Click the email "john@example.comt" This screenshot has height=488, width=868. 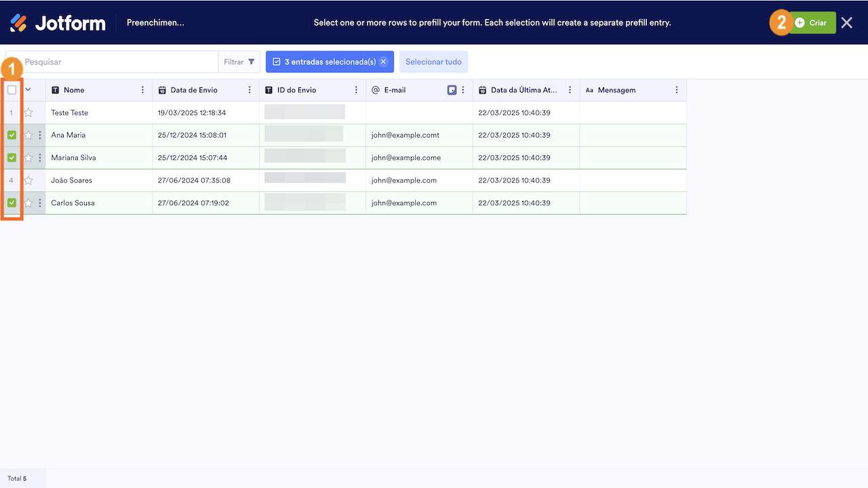pyautogui.click(x=406, y=135)
